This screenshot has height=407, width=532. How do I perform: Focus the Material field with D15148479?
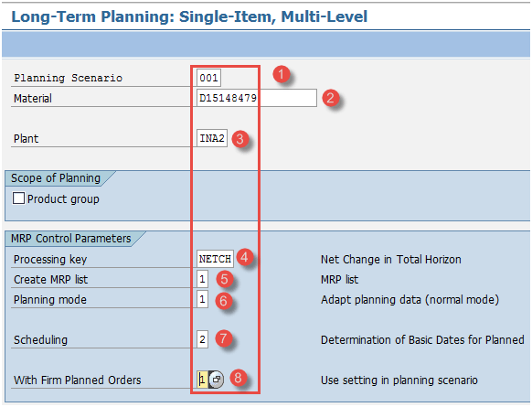[257, 98]
